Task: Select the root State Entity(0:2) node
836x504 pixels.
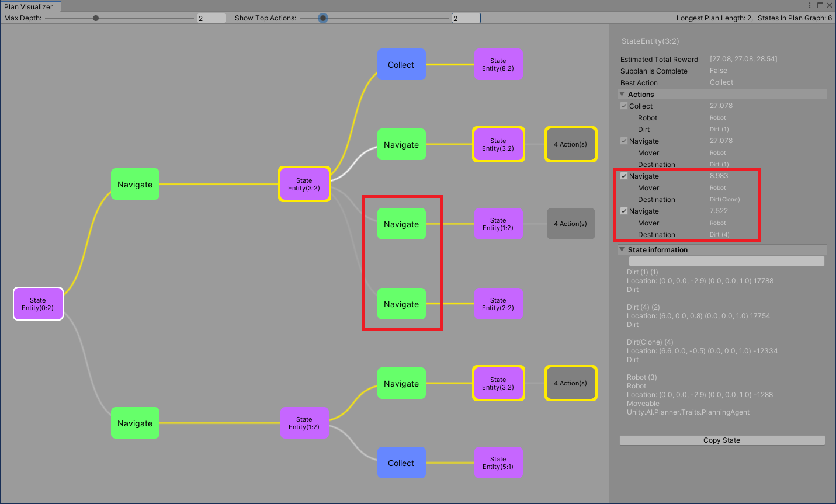Action: [38, 304]
